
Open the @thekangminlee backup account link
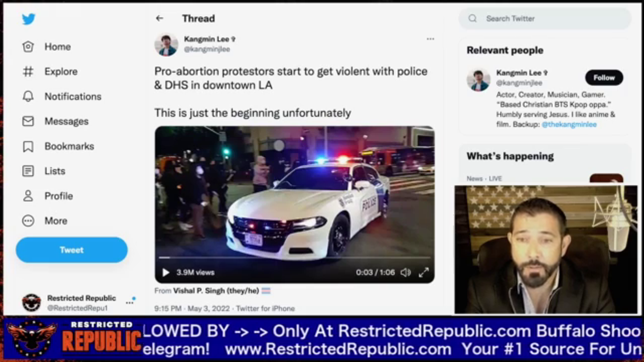point(569,124)
